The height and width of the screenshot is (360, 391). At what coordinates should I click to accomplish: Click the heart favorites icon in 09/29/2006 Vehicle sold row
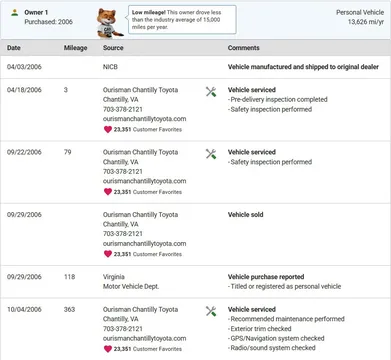[x=108, y=254]
